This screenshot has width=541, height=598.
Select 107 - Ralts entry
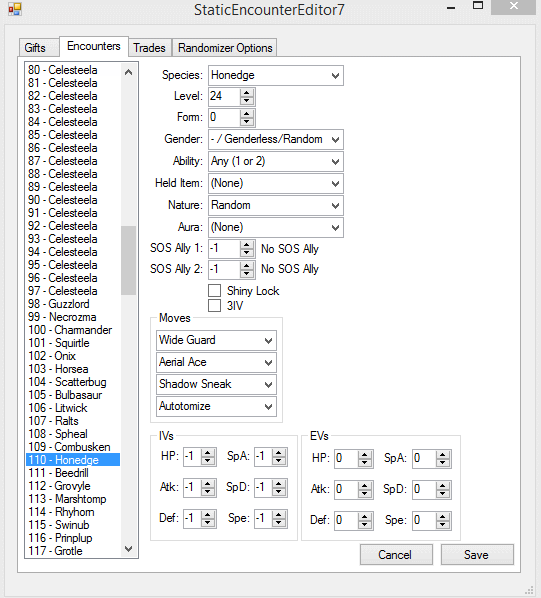click(x=73, y=421)
